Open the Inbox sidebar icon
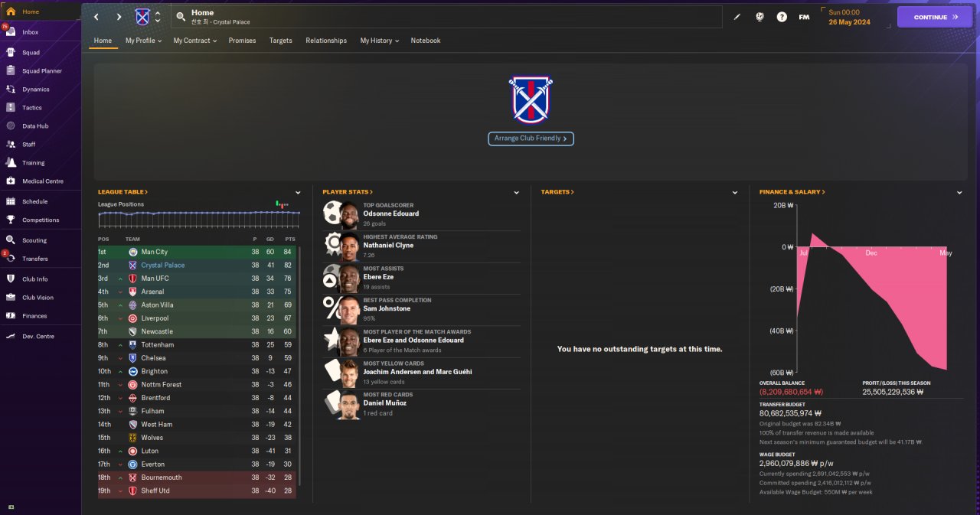Screen dimensions: 980x515 [x=11, y=32]
